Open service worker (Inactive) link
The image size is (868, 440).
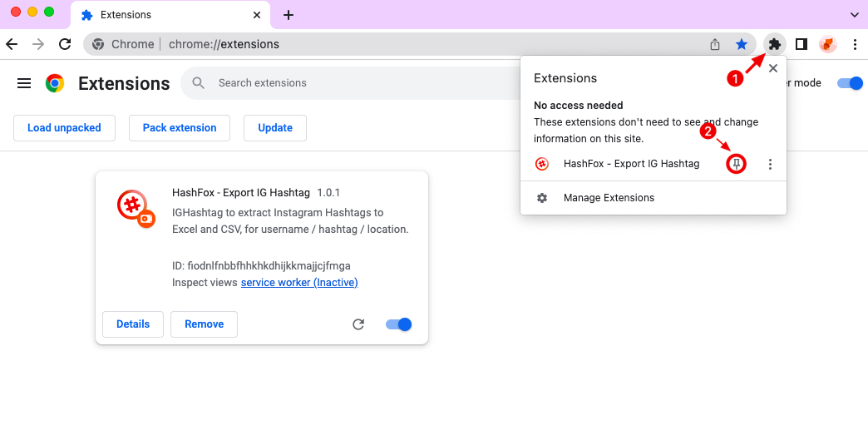pyautogui.click(x=299, y=282)
